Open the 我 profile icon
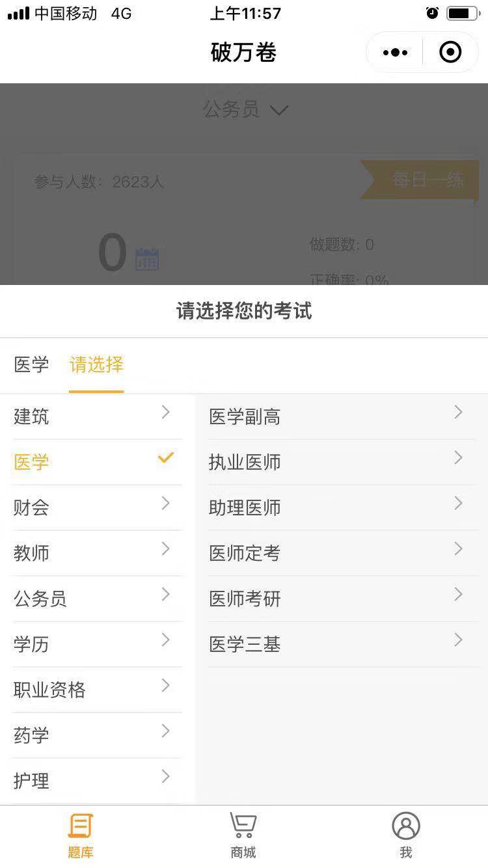 [406, 826]
